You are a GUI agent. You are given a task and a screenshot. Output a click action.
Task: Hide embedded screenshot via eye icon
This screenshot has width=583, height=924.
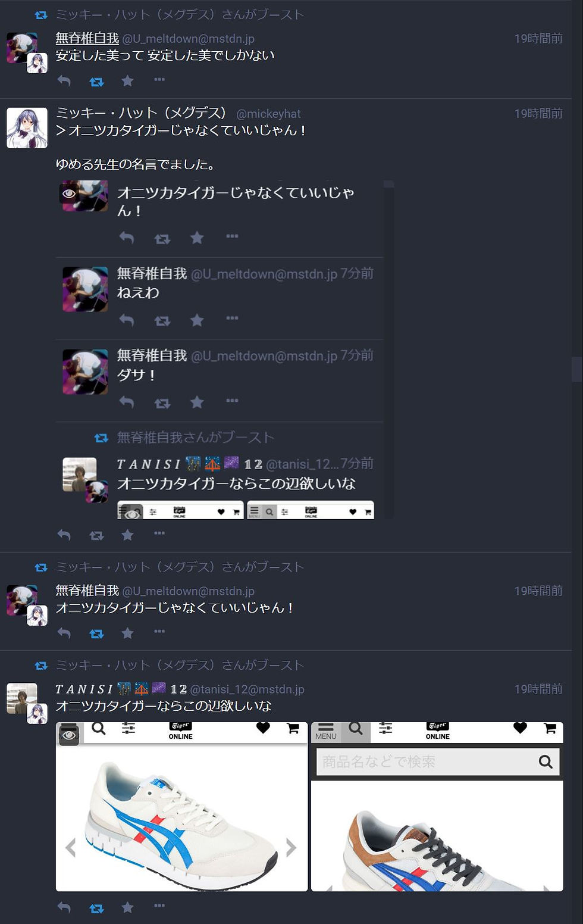69,193
